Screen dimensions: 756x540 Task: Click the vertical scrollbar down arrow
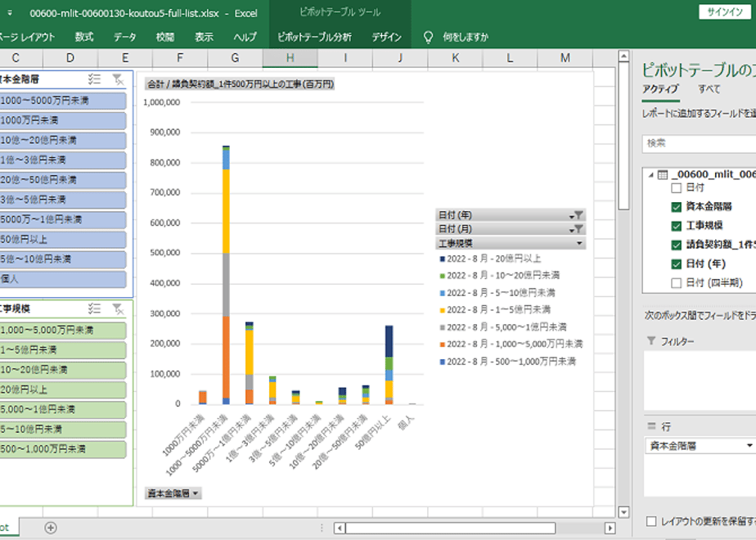pyautogui.click(x=623, y=512)
